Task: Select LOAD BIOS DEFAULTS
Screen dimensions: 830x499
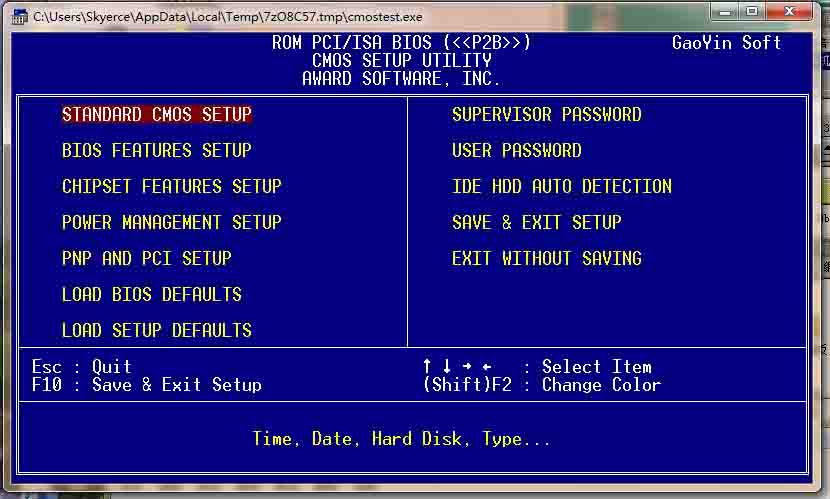Action: 151,294
